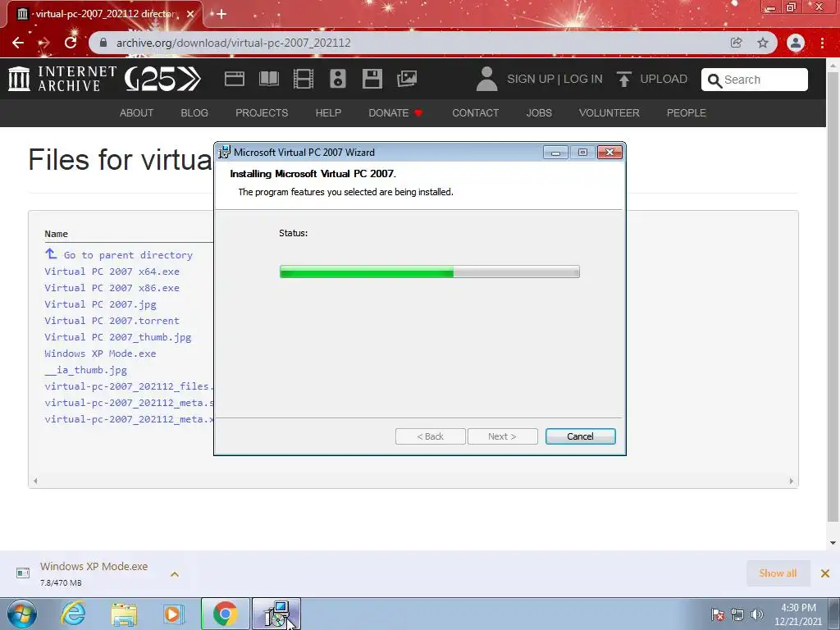
Task: Click the taskbar clock
Action: (798, 614)
